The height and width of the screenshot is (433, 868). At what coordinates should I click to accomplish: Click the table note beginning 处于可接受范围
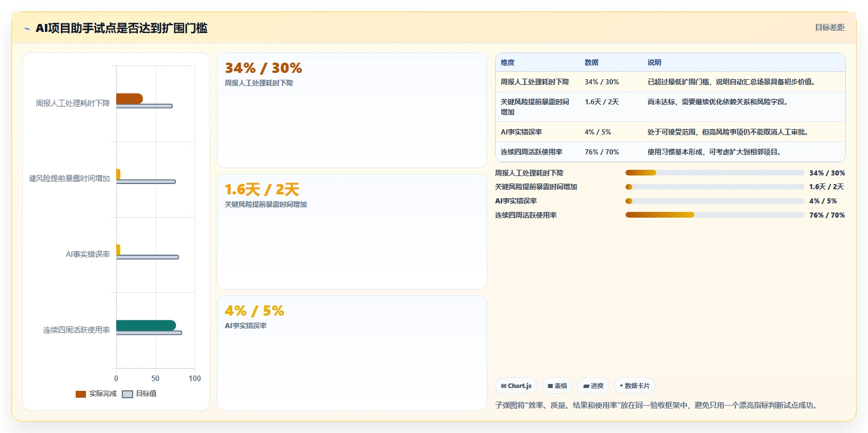coord(728,132)
